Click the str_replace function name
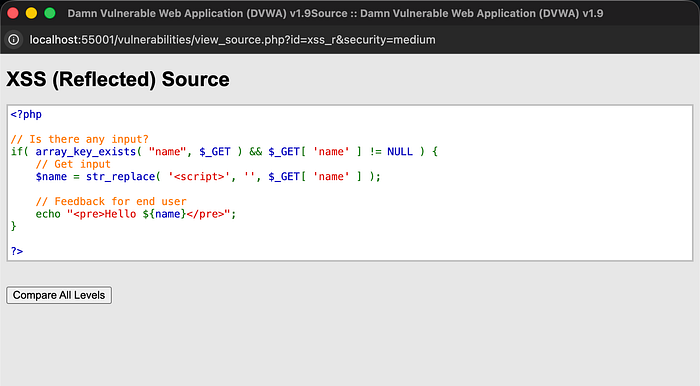 pos(121,177)
